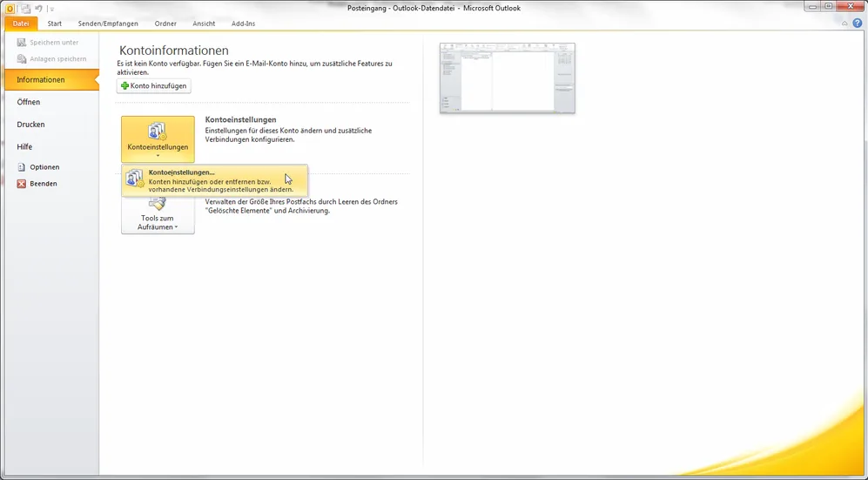Click the green plus Konto hinzufügen icon

[x=125, y=86]
